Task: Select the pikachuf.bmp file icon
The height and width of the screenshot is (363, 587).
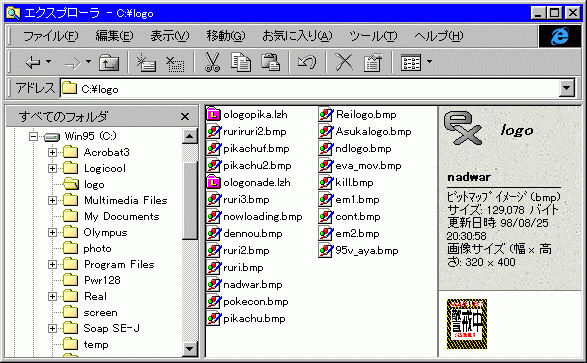Action: (213, 148)
